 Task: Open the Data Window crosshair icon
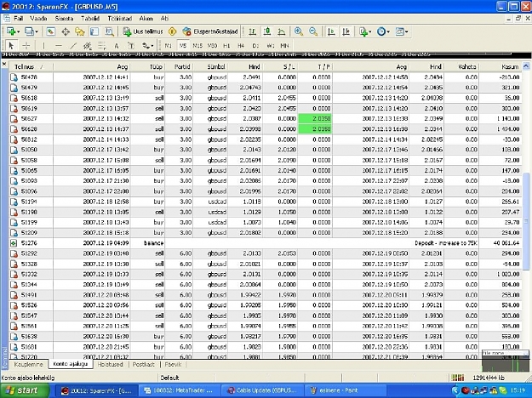point(66,31)
